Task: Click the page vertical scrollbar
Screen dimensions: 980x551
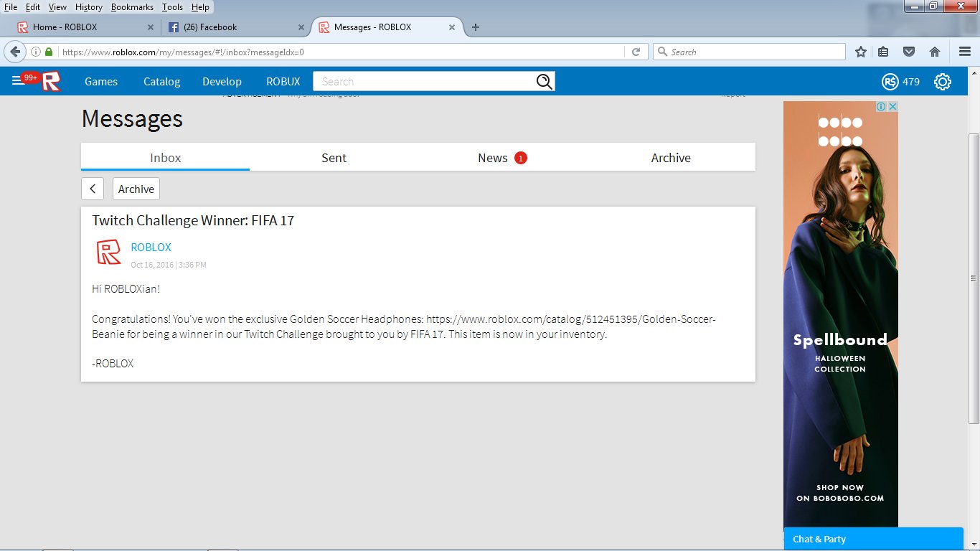Action: coord(974,278)
